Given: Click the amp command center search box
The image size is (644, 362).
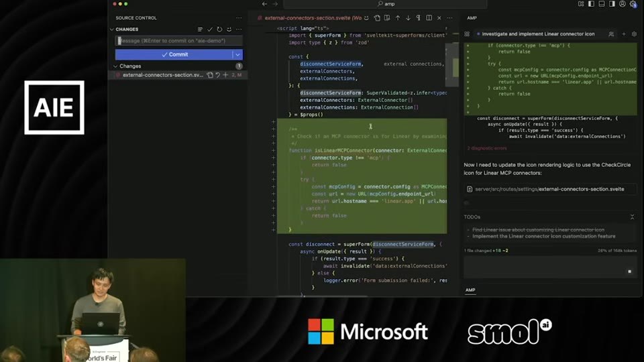Looking at the screenshot, I should 385,4.
